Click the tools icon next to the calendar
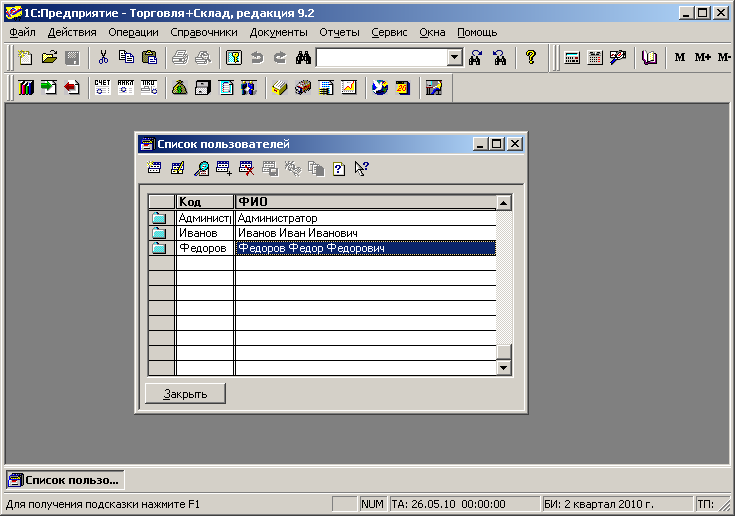 coord(618,58)
